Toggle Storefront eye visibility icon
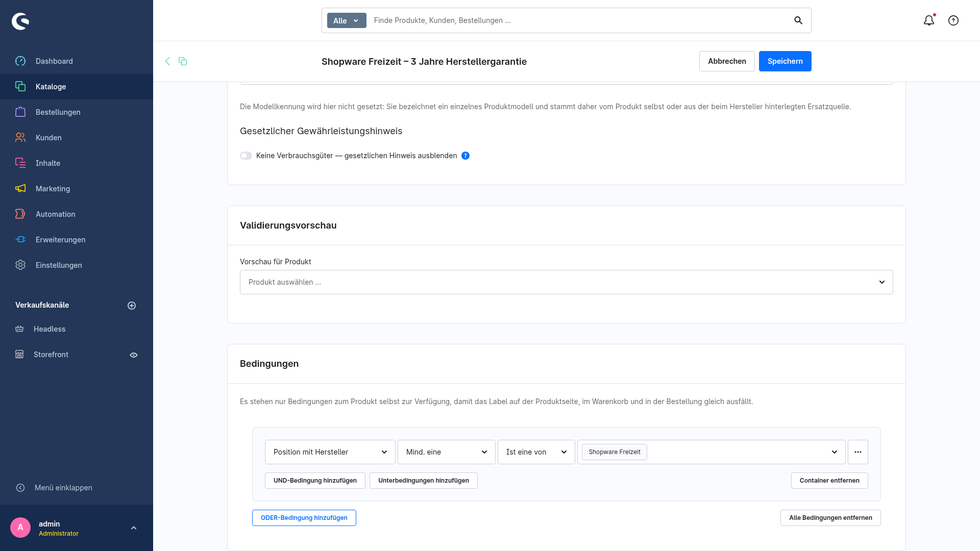The image size is (980, 551). pyautogui.click(x=134, y=355)
